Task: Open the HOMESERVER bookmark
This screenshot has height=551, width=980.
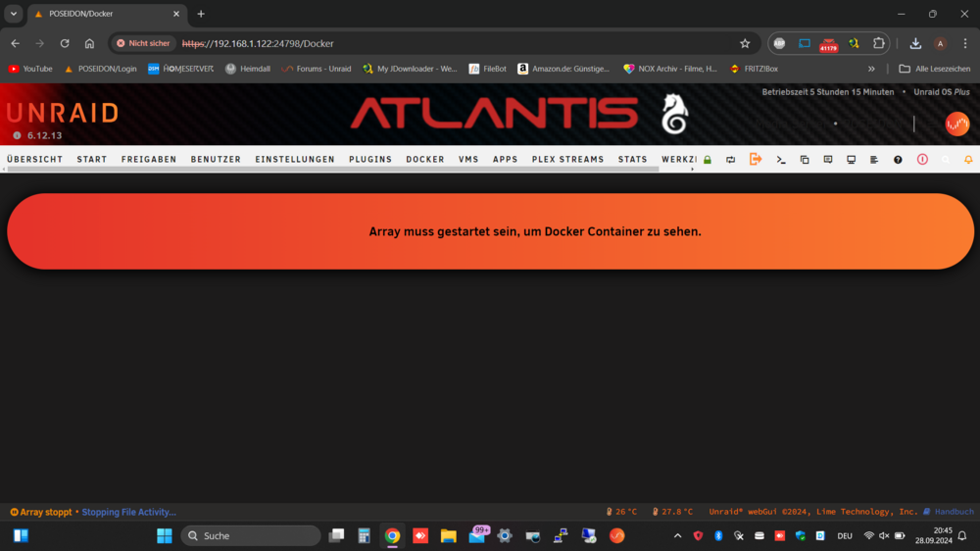Action: pos(180,69)
